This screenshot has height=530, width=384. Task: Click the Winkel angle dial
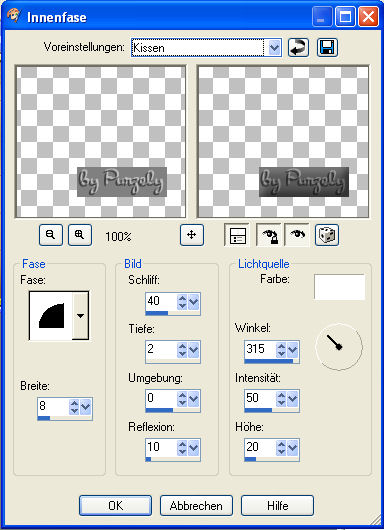(x=339, y=346)
